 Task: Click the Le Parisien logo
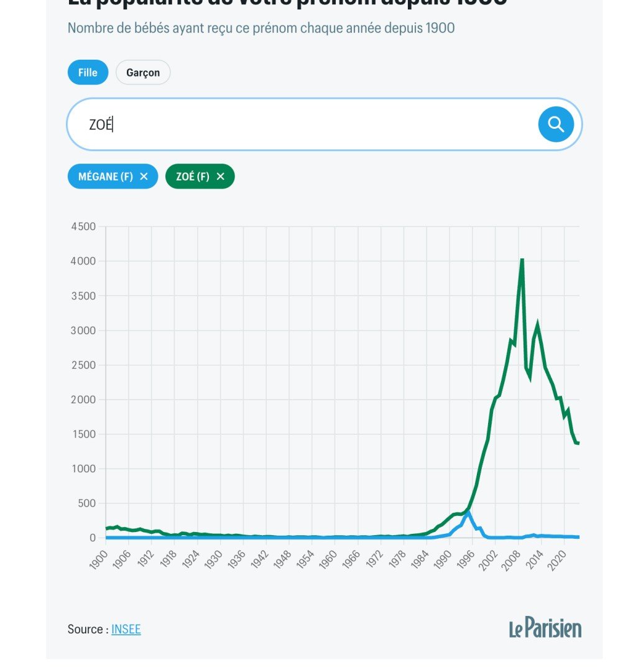pyautogui.click(x=545, y=627)
